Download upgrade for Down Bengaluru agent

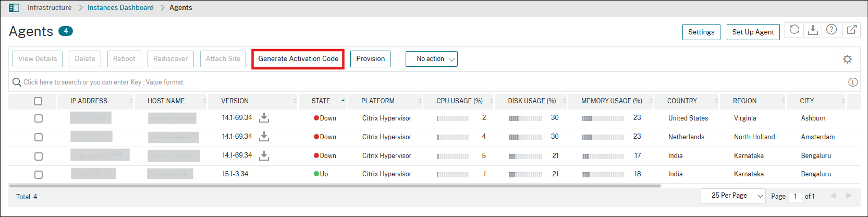click(264, 155)
